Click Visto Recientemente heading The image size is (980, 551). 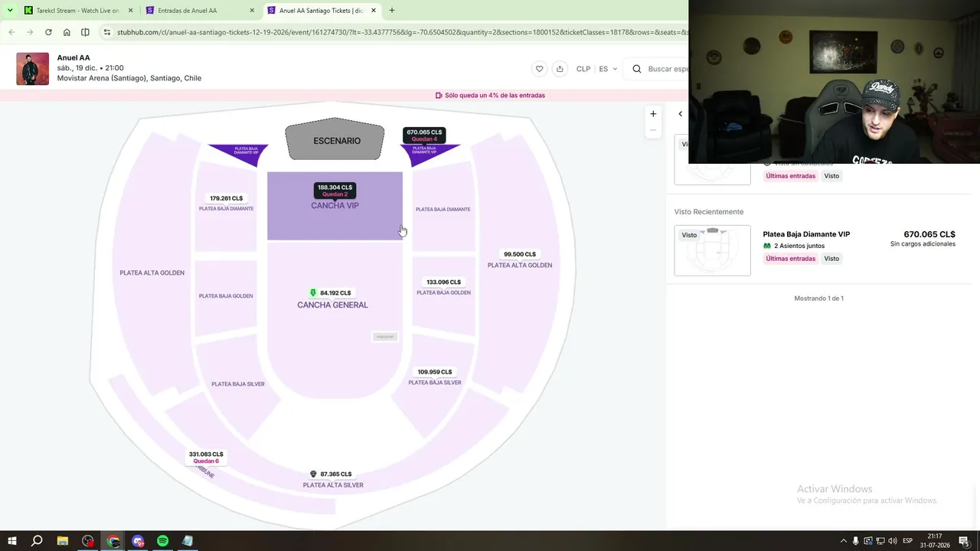[x=709, y=212]
